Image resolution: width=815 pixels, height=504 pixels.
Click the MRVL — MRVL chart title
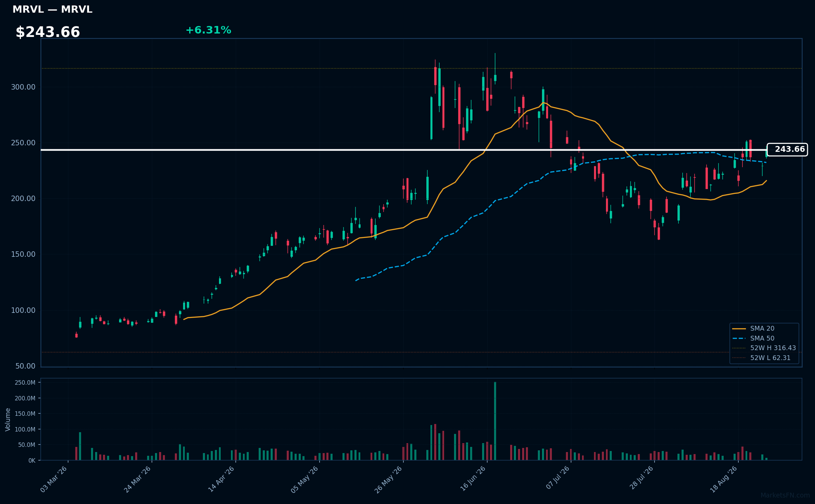[x=52, y=10]
